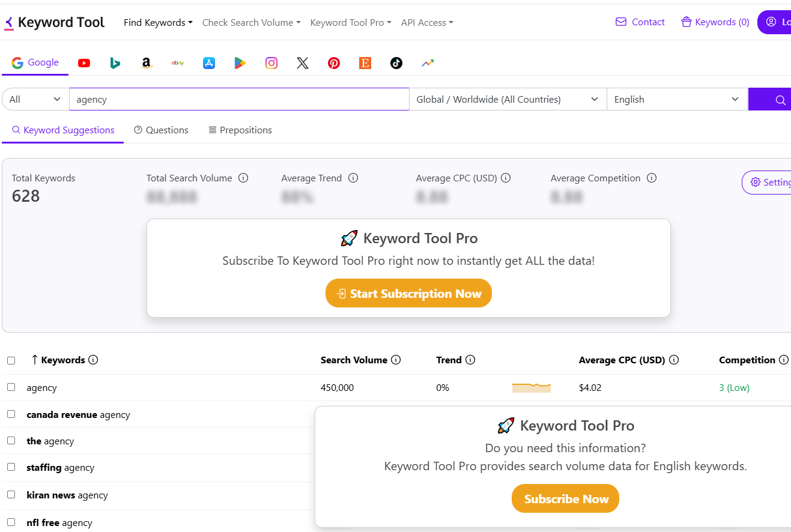Screen dimensions: 791x532
Task: Toggle the select-all keywords checkbox
Action: [x=11, y=361]
